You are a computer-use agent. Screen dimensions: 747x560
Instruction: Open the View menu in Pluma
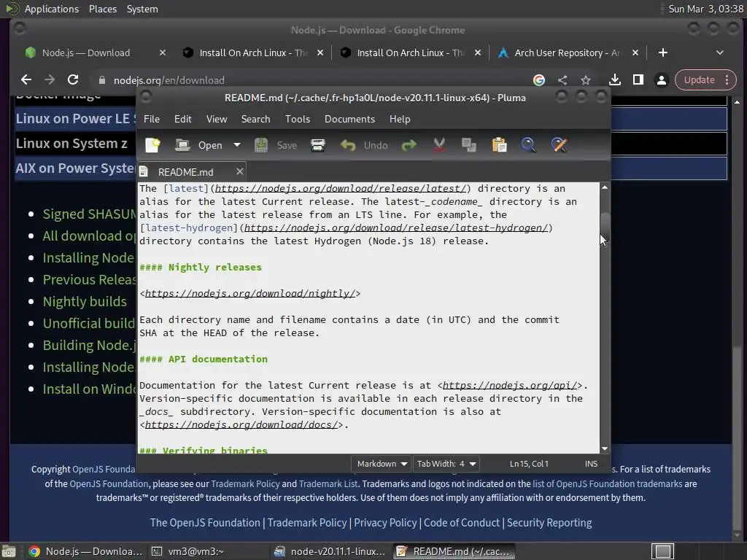[216, 119]
